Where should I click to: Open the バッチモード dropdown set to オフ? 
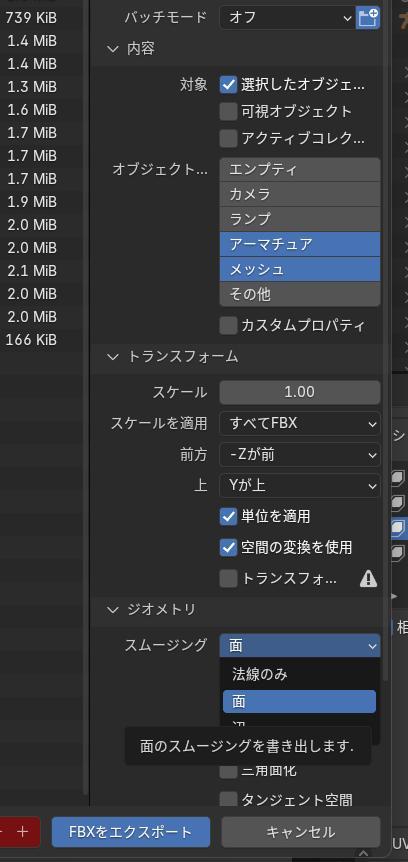tap(287, 18)
